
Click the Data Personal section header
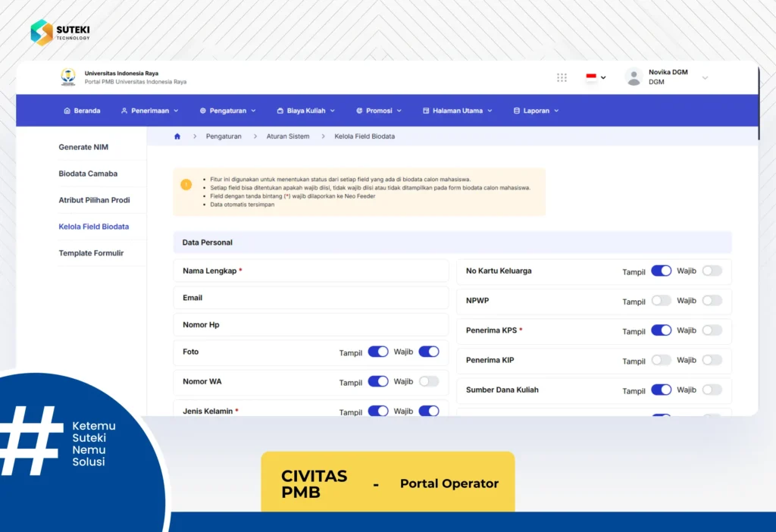452,243
